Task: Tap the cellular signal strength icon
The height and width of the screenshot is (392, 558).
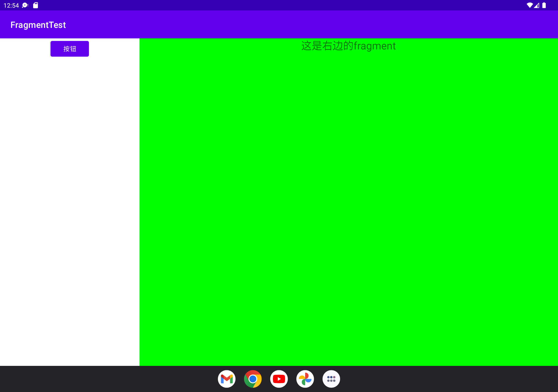Action: point(537,5)
